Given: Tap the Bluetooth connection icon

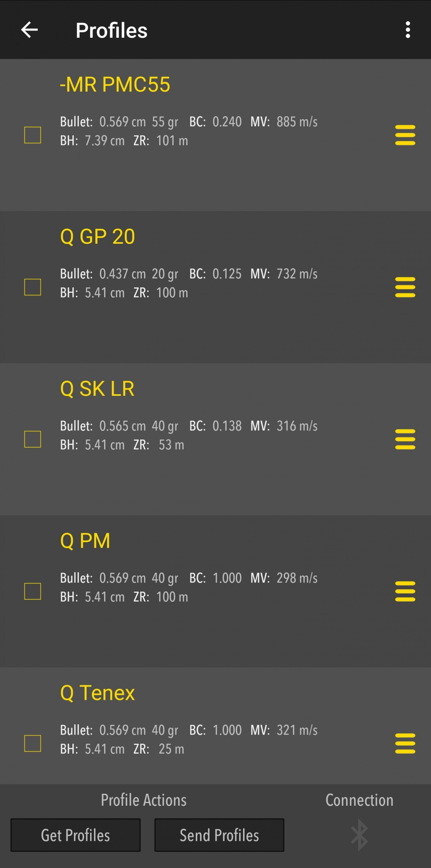Looking at the screenshot, I should [359, 835].
